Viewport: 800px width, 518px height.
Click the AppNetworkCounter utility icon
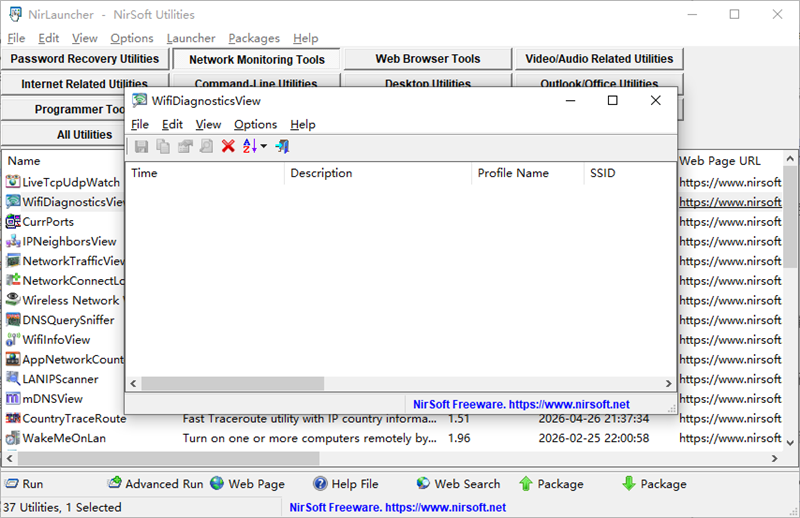tap(13, 359)
